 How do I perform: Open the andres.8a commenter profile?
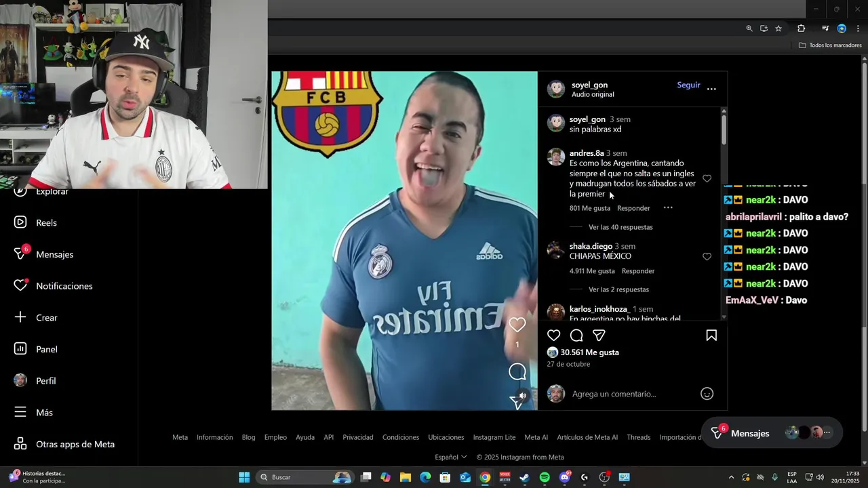point(587,153)
